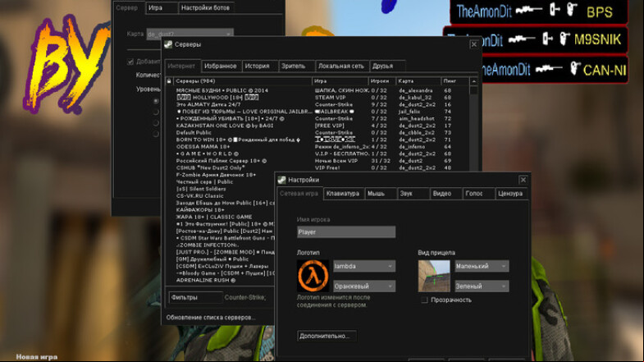Click the lambda logo preview image
Screen dimensions: 644x362
(x=313, y=276)
